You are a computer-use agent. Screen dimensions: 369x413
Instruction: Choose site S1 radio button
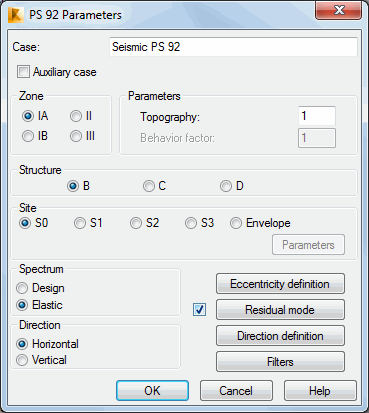(80, 223)
